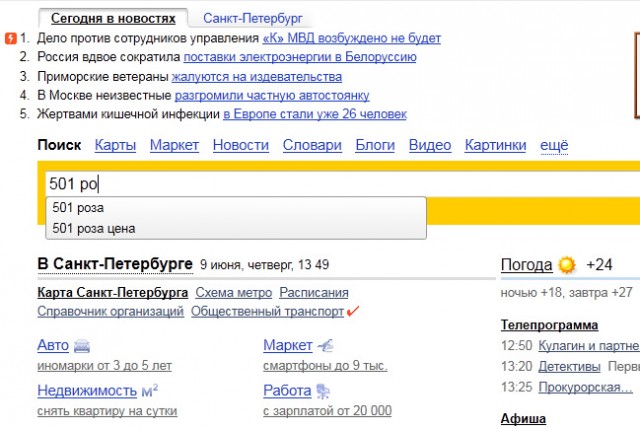The height and width of the screenshot is (429, 640).
Task: Open TV show Детективы
Action: 569,367
